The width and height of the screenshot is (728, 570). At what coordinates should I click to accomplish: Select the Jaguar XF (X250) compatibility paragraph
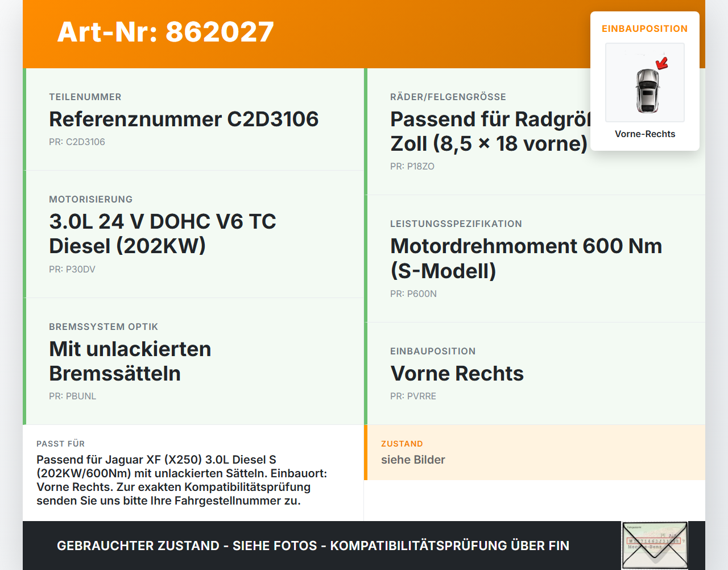coord(182,480)
